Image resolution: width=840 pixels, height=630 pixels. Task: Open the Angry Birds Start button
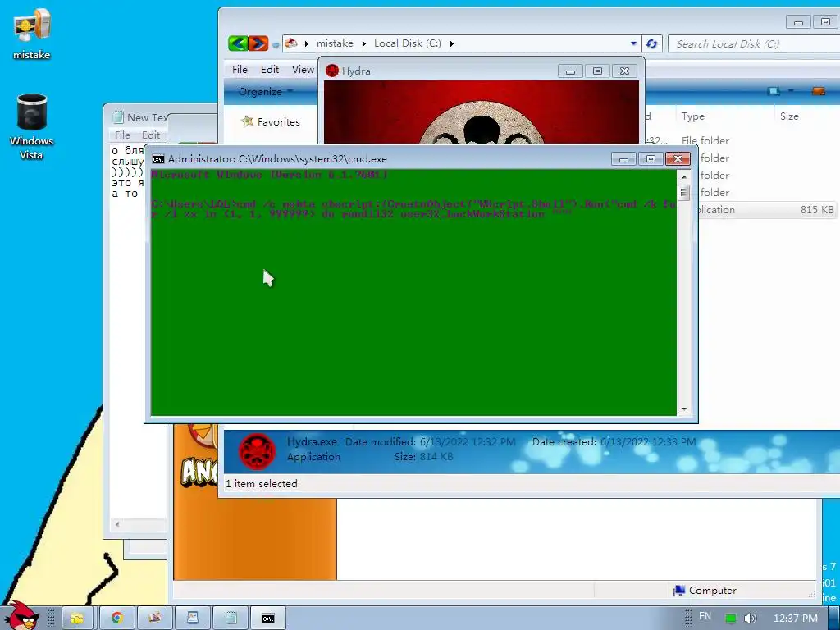click(x=22, y=616)
